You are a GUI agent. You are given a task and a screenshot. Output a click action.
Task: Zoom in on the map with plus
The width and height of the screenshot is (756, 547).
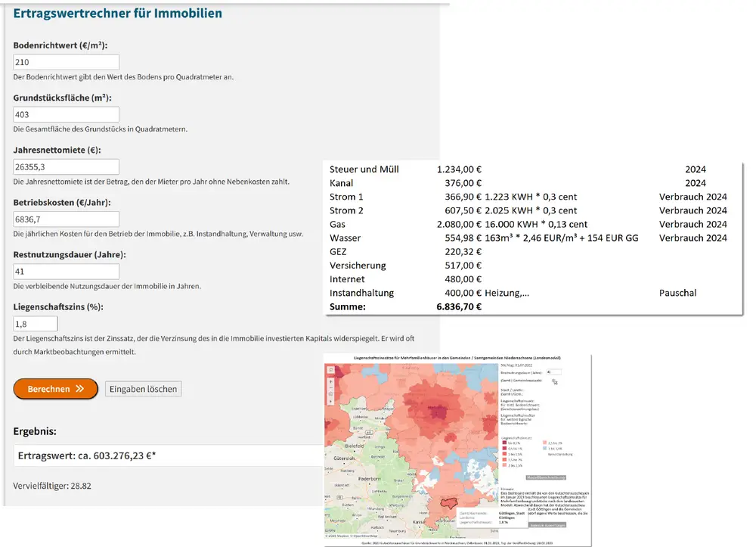click(x=330, y=381)
